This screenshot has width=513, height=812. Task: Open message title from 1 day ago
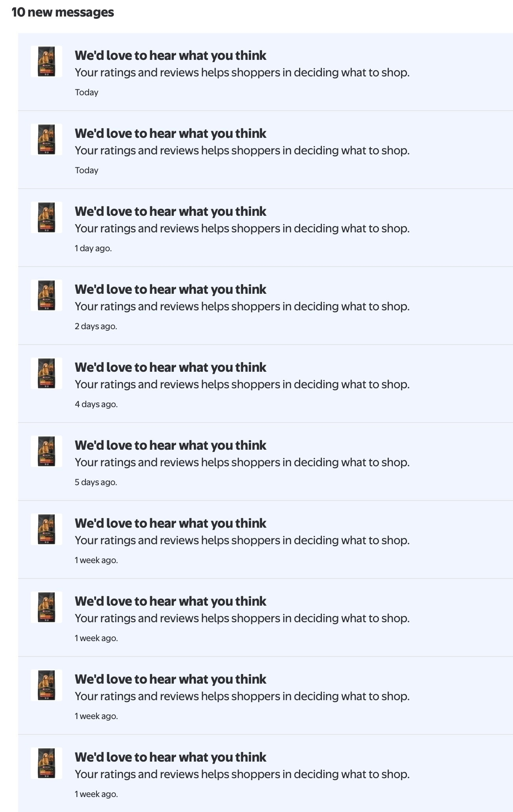[x=171, y=211]
